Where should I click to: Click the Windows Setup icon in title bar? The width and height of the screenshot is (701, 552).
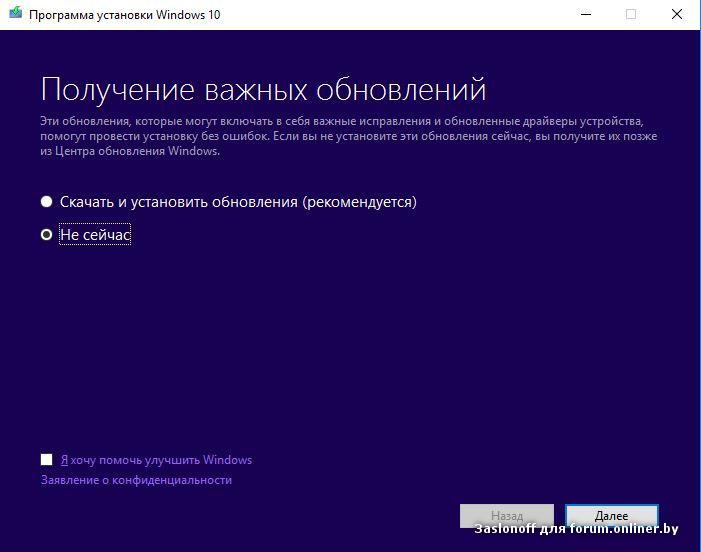click(15, 13)
